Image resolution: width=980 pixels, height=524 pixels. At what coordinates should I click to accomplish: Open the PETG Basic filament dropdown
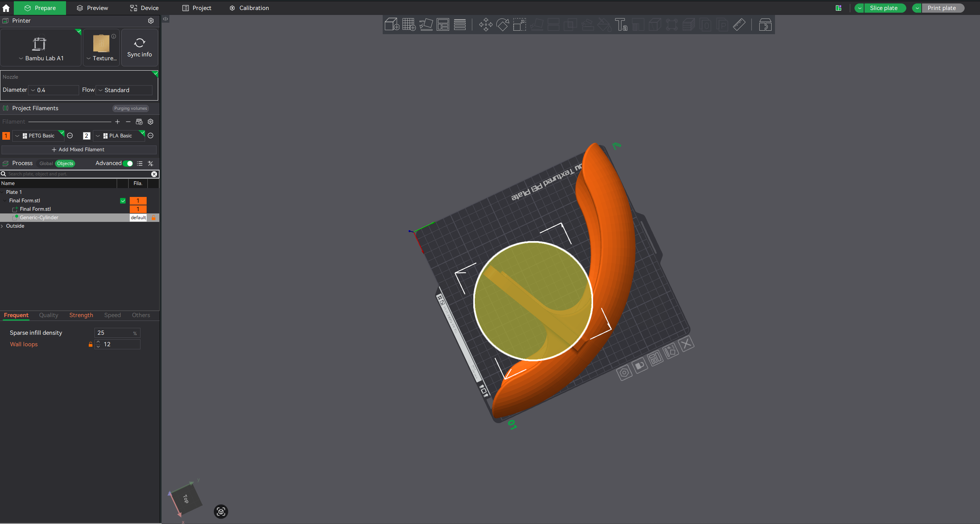[x=38, y=136]
